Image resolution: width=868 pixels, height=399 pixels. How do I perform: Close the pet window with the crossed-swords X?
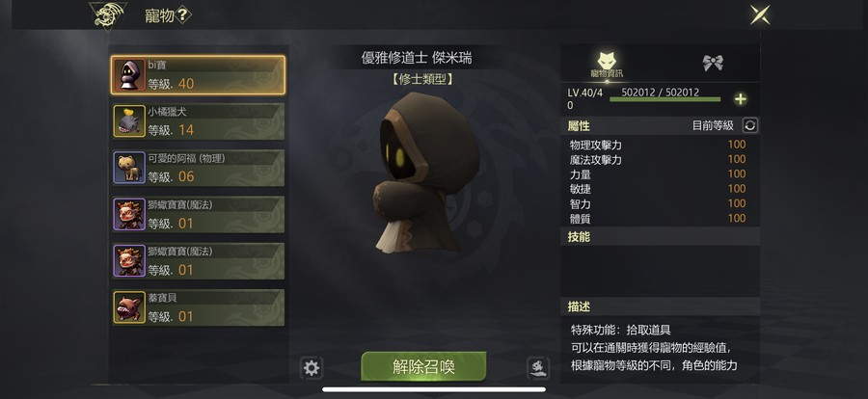760,15
